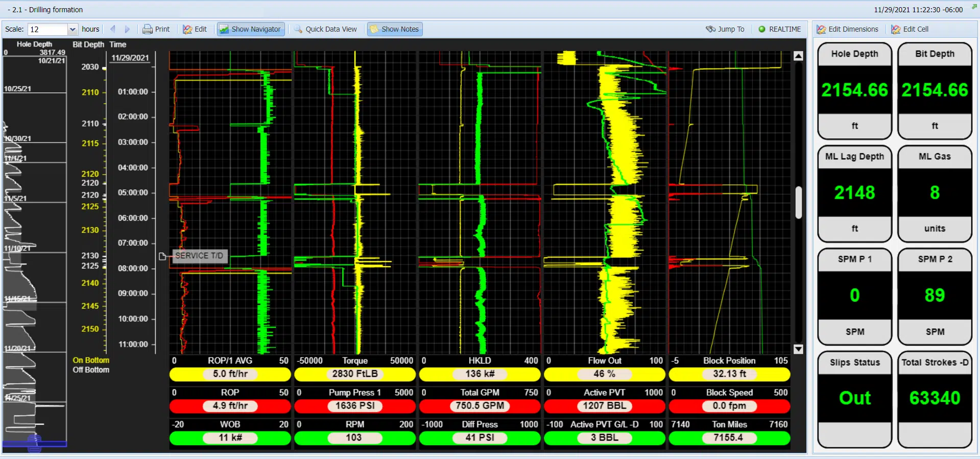
Task: Click the Hole Depth navigator header
Action: click(34, 44)
